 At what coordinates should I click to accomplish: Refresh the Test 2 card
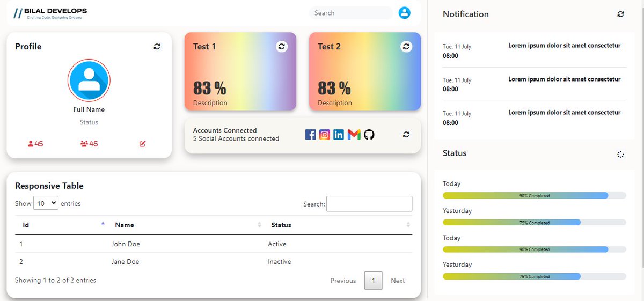click(406, 47)
